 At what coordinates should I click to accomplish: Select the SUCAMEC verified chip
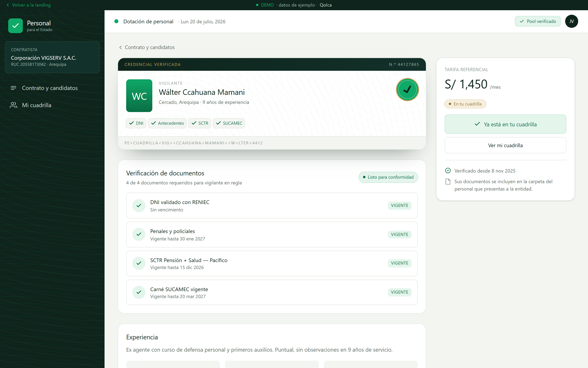[229, 123]
